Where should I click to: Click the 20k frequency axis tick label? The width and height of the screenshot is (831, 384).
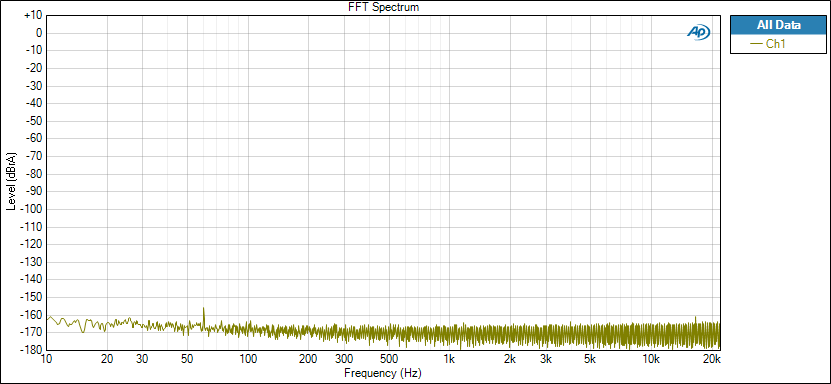[x=712, y=359]
